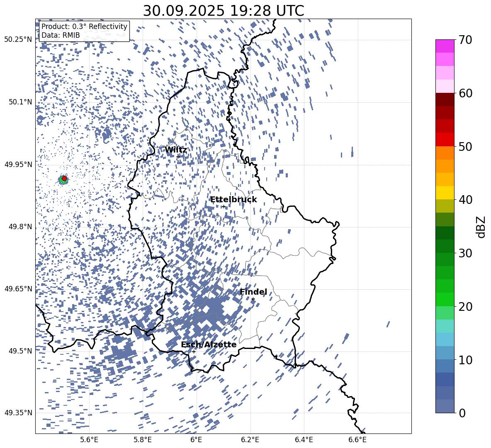Click the Wiltz station cross marker
The height and width of the screenshot is (448, 491).
click(178, 156)
